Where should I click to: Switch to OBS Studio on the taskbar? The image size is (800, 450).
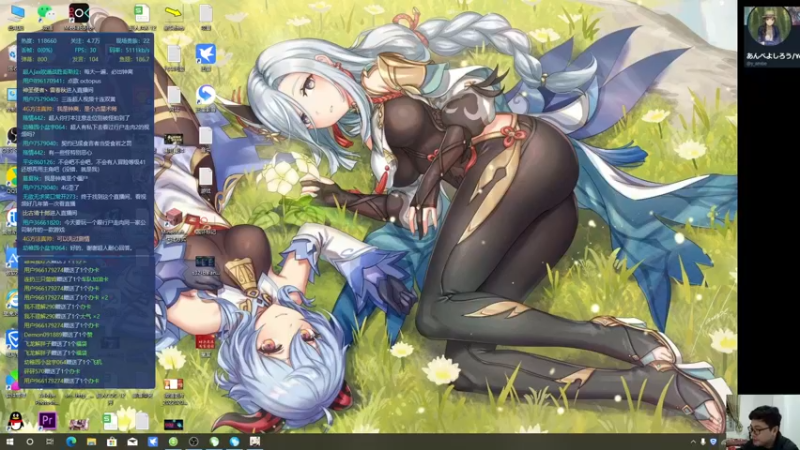click(x=193, y=441)
